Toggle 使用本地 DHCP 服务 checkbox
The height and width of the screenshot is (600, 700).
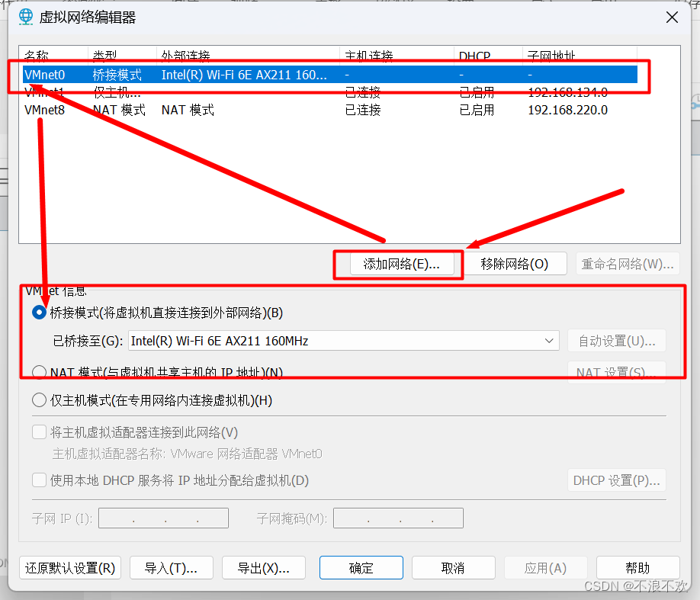(40, 480)
